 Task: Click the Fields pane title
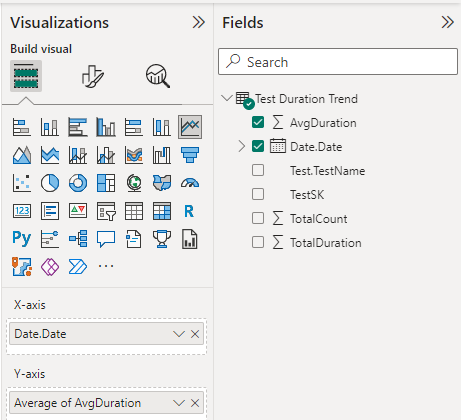243,23
